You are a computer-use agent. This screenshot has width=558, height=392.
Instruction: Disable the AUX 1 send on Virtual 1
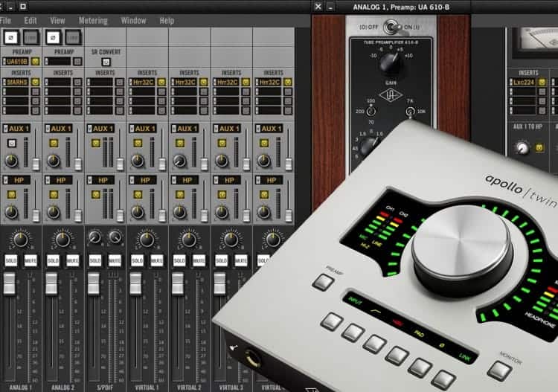point(138,144)
